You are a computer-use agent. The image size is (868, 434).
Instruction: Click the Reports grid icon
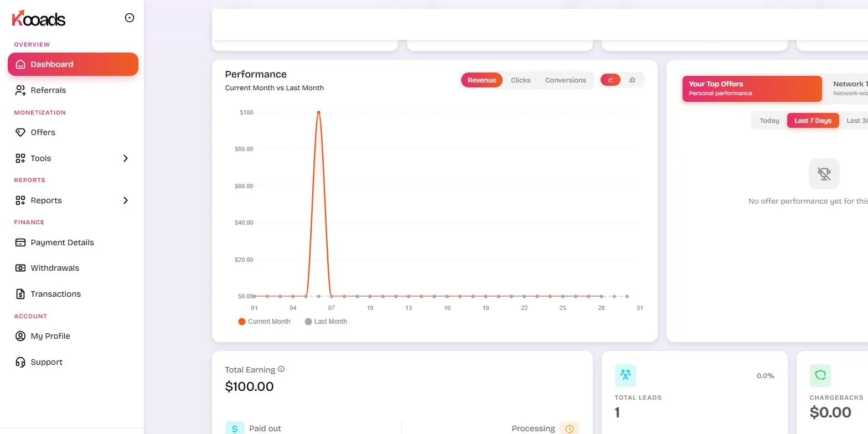pos(20,200)
